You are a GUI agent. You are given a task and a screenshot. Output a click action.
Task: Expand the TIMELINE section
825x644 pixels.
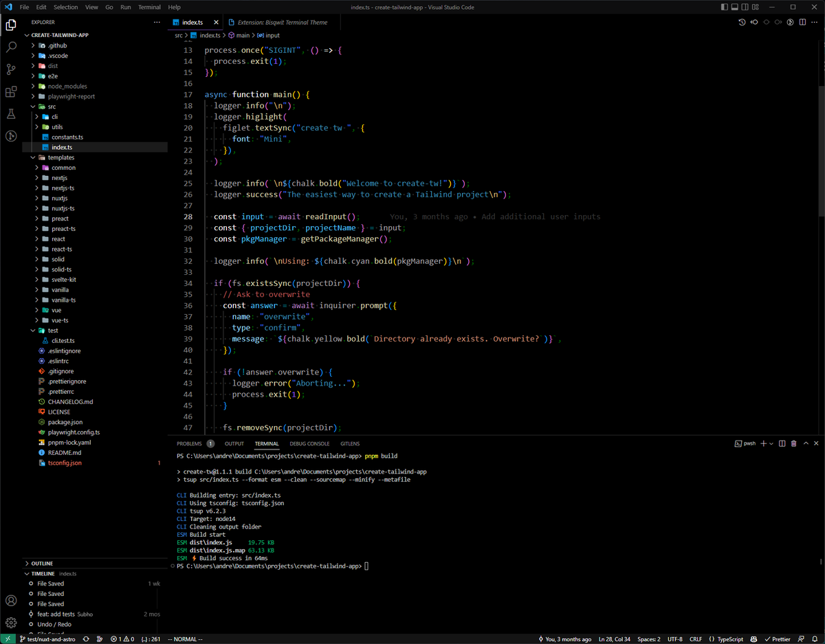click(41, 573)
